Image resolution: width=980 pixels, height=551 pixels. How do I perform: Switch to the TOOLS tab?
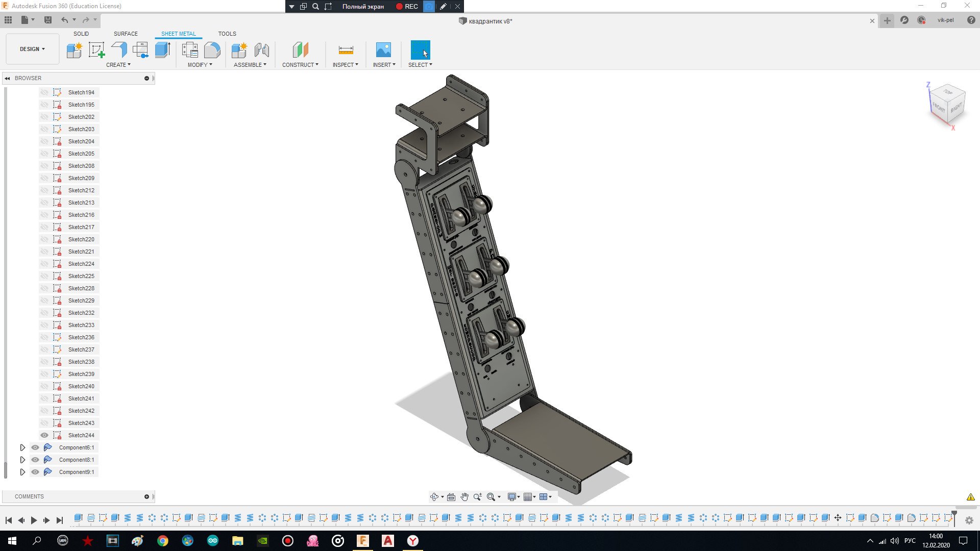[x=227, y=34]
